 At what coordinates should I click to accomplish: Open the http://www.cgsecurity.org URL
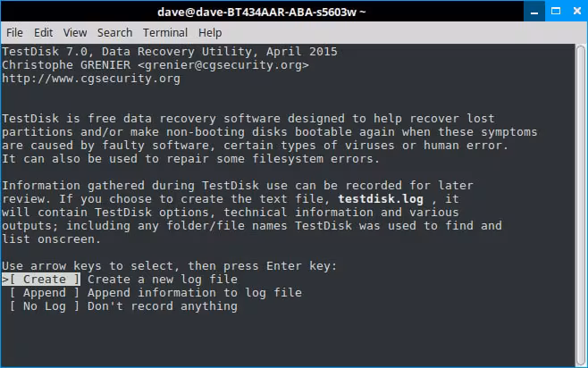point(91,79)
